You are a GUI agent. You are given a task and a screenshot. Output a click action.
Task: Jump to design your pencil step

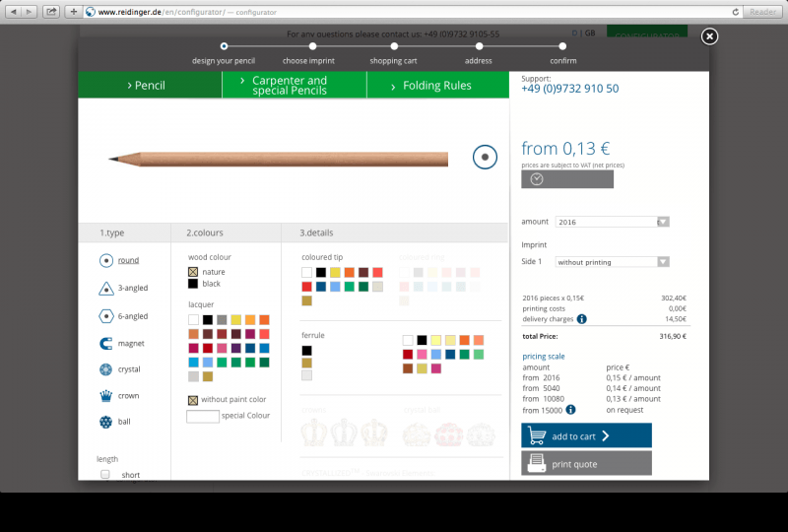[225, 46]
